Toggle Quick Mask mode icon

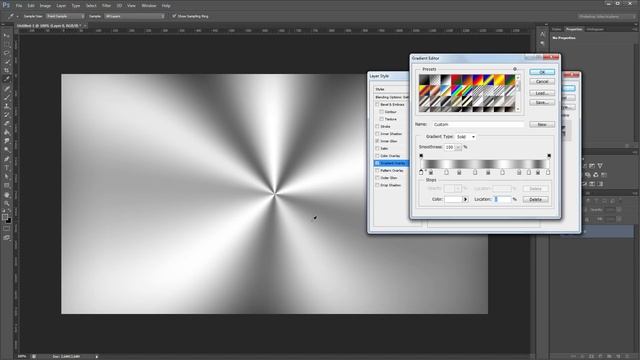(x=7, y=229)
